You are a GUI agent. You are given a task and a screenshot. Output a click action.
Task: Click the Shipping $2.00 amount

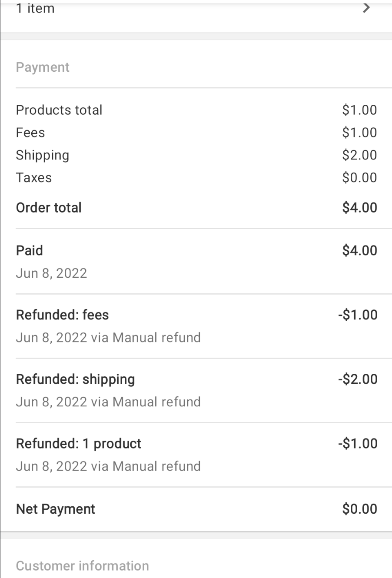[359, 155]
